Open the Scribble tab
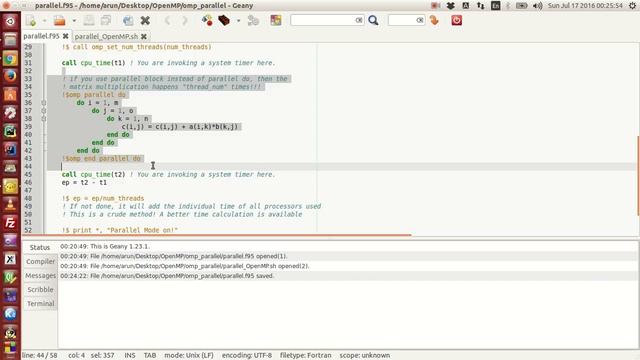 pyautogui.click(x=40, y=290)
